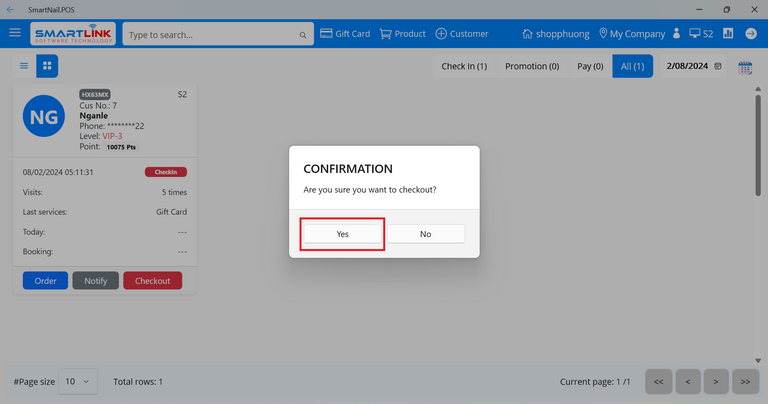Open the calendar icon beside date
Viewport: 768px width, 404px height.
[745, 67]
